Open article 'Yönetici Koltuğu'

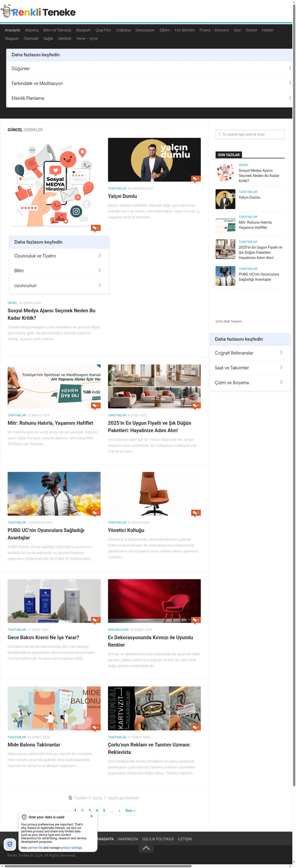click(126, 530)
